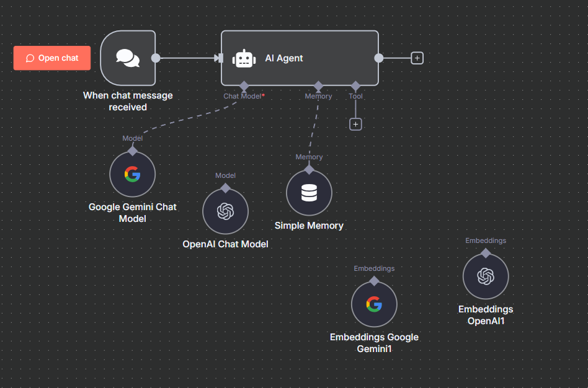This screenshot has height=388, width=588.
Task: Click the Embeddings diamond above Embeddings Google Gemini1
Action: [374, 280]
